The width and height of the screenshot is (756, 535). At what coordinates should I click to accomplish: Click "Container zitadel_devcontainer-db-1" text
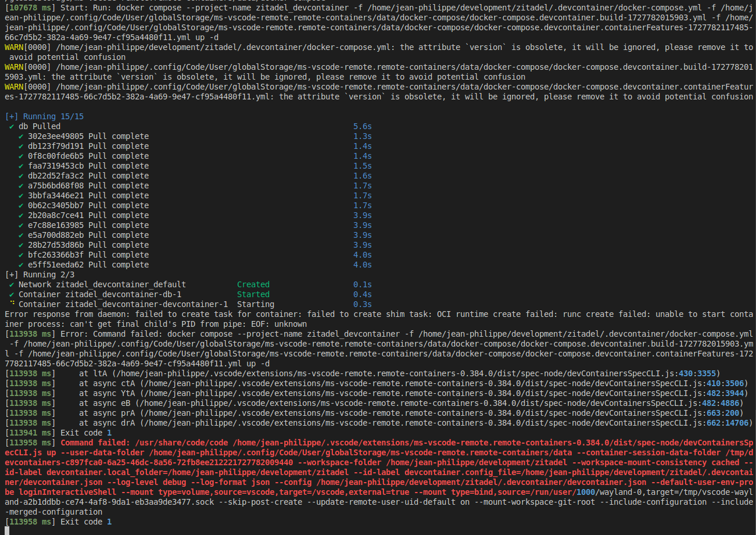click(x=100, y=294)
